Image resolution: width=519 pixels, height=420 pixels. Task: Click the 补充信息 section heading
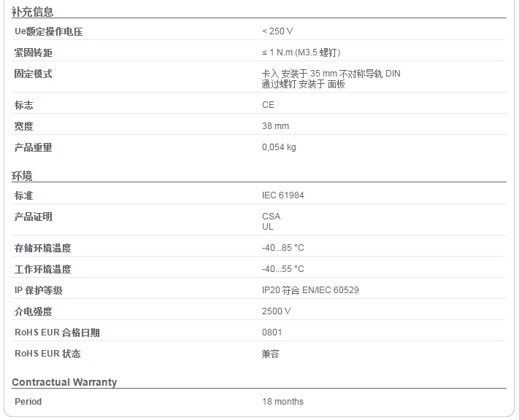pyautogui.click(x=32, y=12)
